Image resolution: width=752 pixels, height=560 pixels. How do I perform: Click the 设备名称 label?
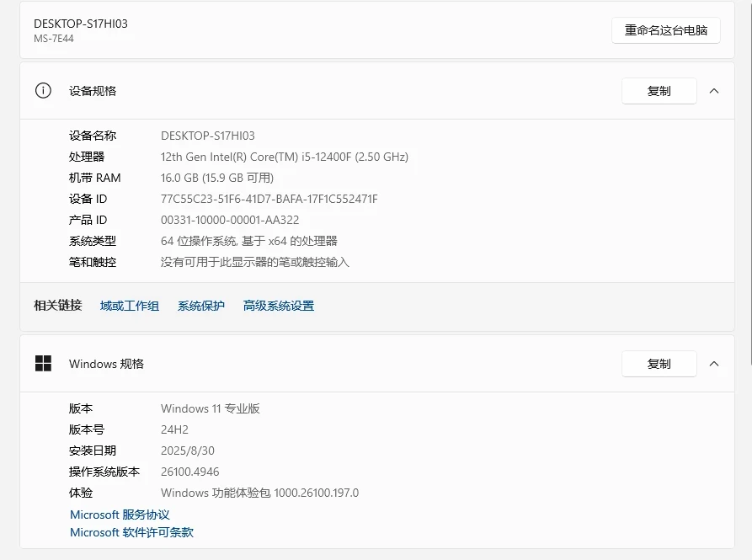pos(93,136)
